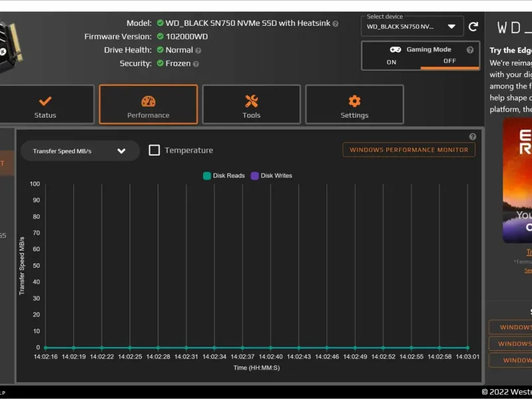
Task: Click the Select device dropdown arrow
Action: tap(452, 27)
